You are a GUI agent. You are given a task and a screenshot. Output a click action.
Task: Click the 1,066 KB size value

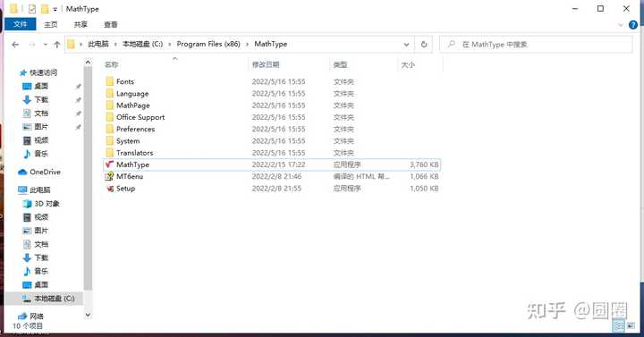coord(424,176)
